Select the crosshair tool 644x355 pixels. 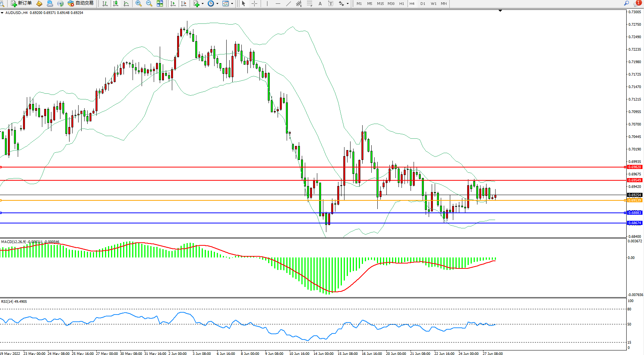coord(254,3)
